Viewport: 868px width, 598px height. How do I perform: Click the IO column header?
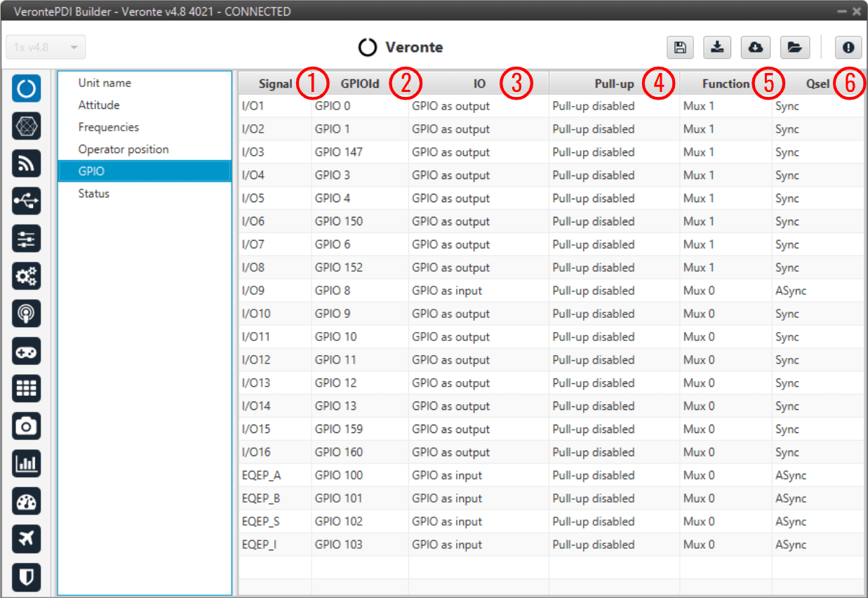[479, 84]
